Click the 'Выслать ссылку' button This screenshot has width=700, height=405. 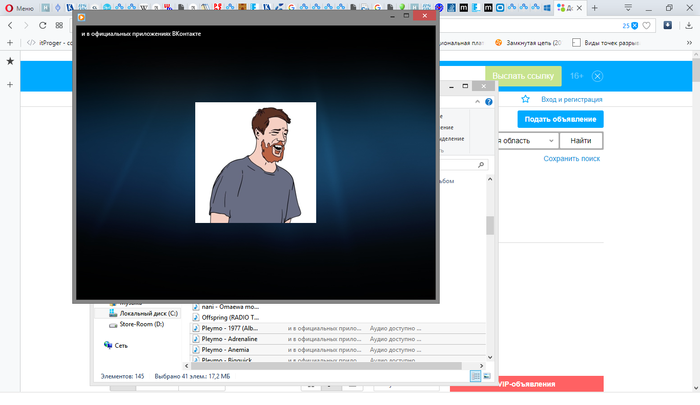[x=523, y=76]
